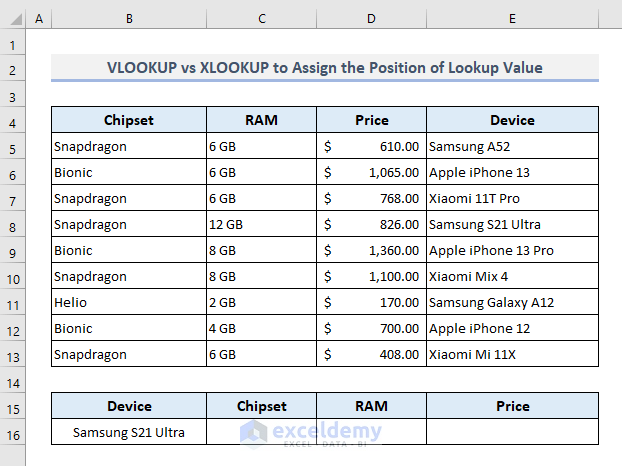Click the Select All corner triangle

(x=16, y=19)
